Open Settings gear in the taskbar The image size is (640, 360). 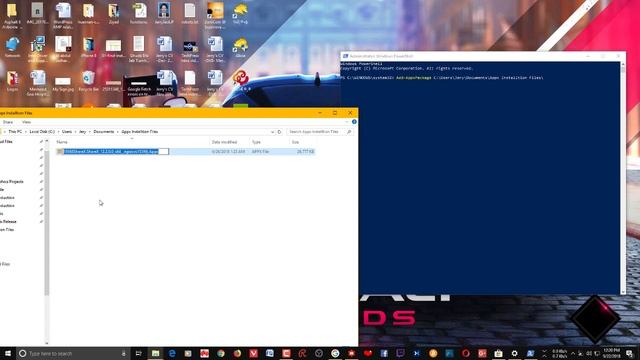[515, 353]
